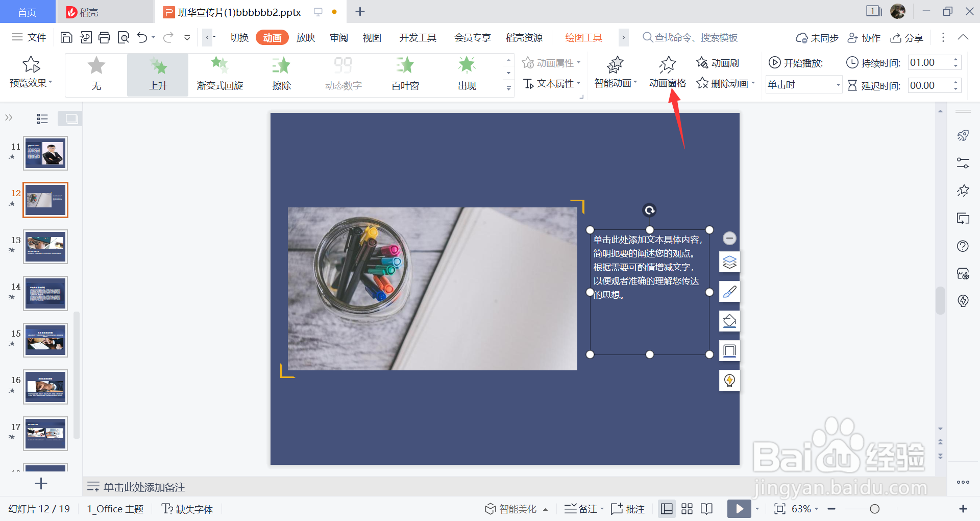Image resolution: width=980 pixels, height=521 pixels.
Task: Click the Print icon in quick toolbar
Action: [x=104, y=37]
